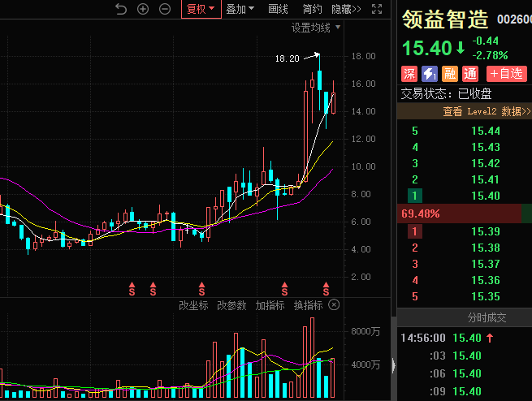Select the 简约 simple view item
532x401 pixels.
(x=312, y=9)
